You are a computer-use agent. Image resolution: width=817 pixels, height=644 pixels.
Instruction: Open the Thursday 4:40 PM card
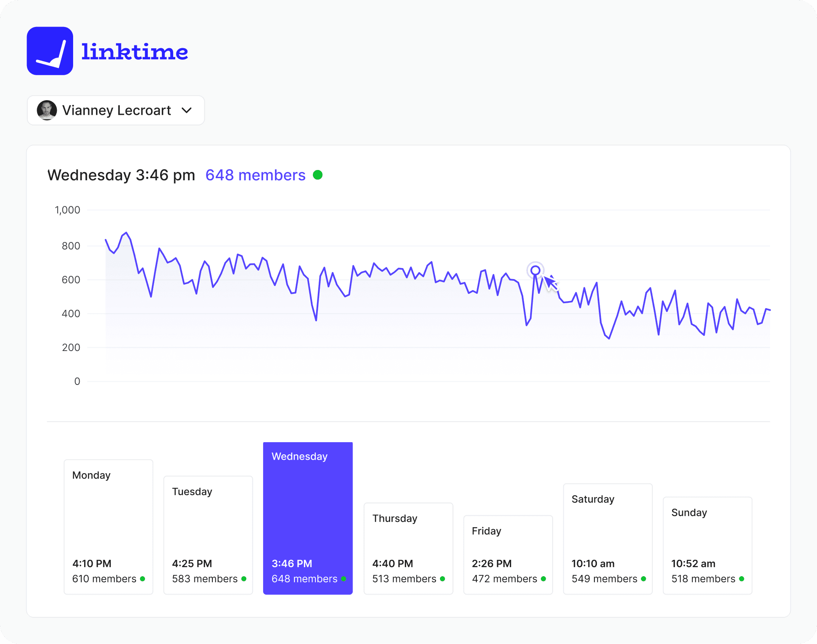click(408, 548)
